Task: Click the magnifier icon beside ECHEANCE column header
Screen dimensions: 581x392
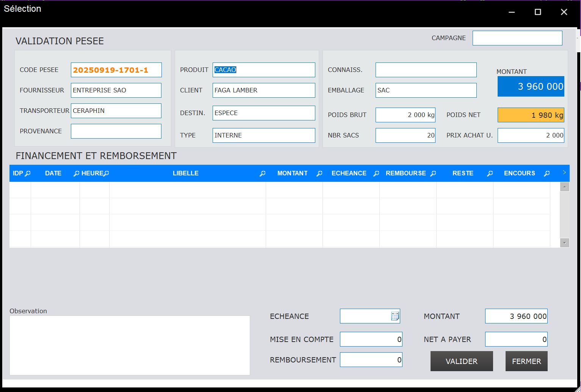Action: point(376,173)
